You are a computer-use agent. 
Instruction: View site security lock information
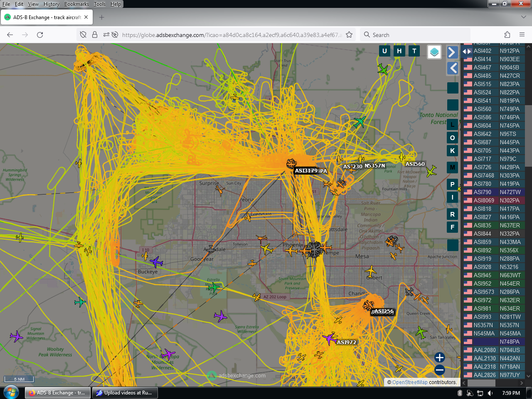pos(95,35)
